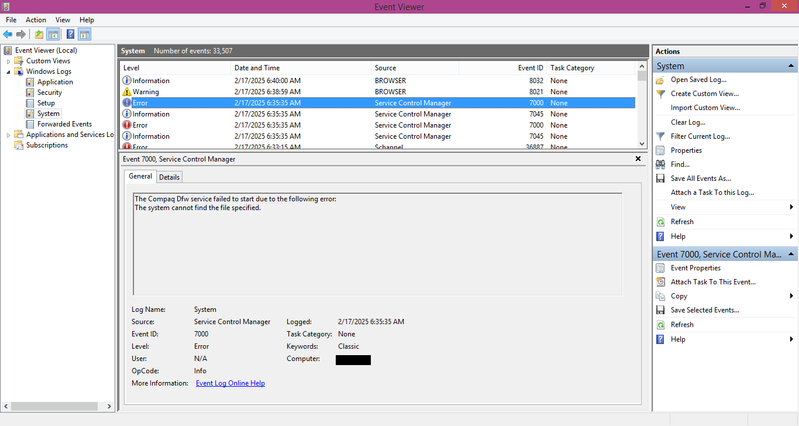Sort by Task Category column header
Screen dimensions: 799x426
(x=591, y=68)
